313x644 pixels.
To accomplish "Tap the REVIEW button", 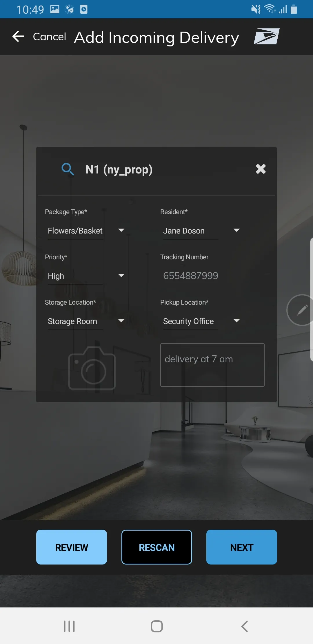I will click(72, 547).
